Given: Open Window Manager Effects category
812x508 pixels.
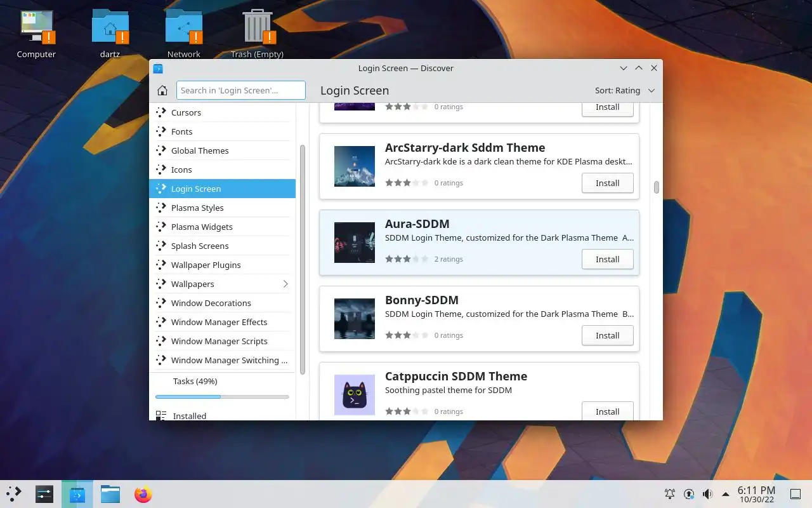Looking at the screenshot, I should click(222, 322).
